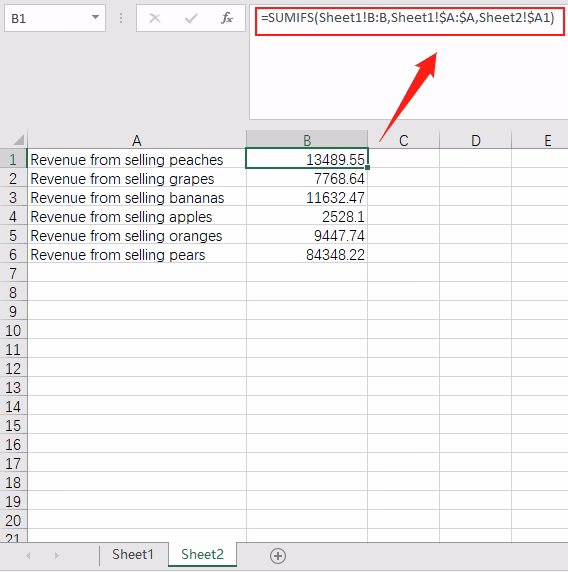This screenshot has width=568, height=572.
Task: Select row 1 header
Action: 13,159
